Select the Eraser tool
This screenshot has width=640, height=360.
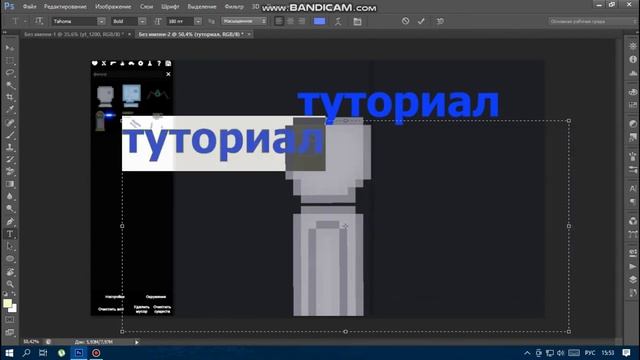tap(10, 172)
